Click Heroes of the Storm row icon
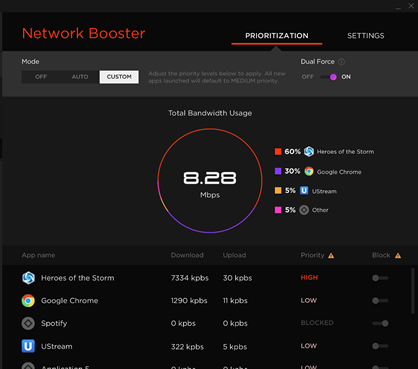The image size is (418, 369). coord(28,278)
